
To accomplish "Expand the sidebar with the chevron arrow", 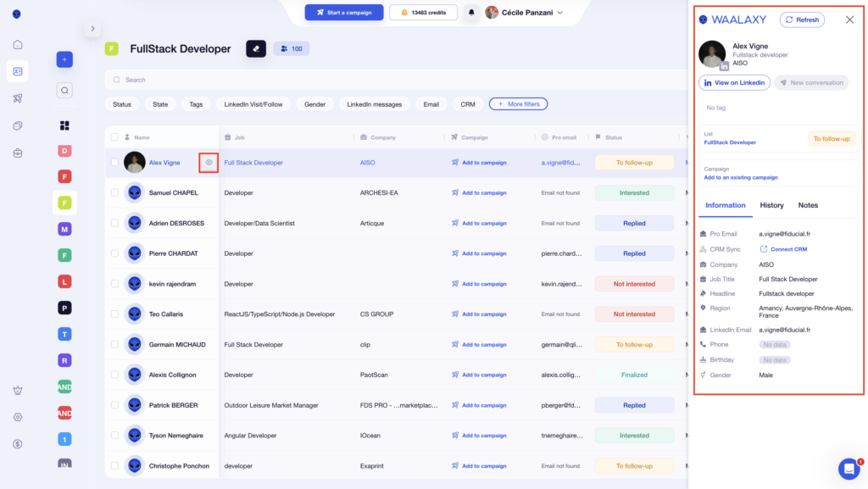I will tap(92, 29).
